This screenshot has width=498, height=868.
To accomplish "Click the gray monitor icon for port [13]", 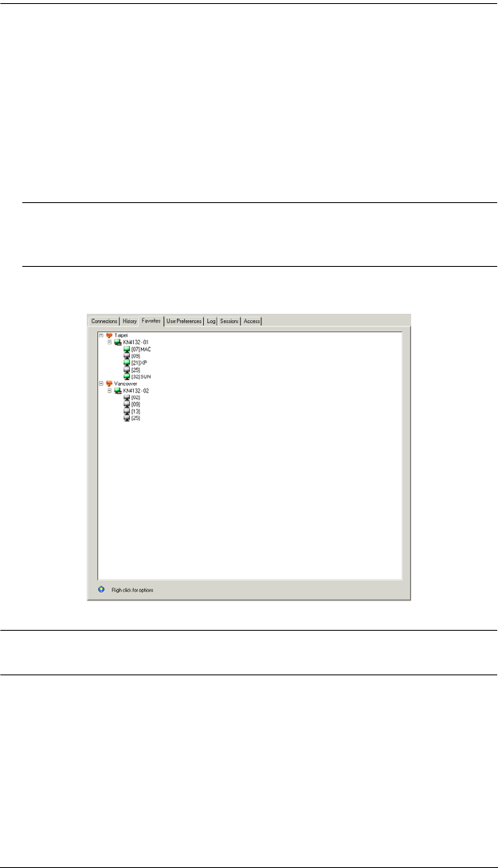I will tap(126, 411).
